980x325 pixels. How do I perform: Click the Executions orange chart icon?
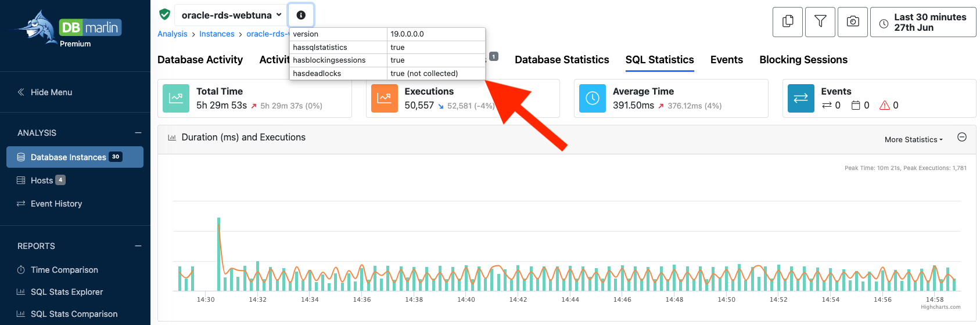(384, 99)
